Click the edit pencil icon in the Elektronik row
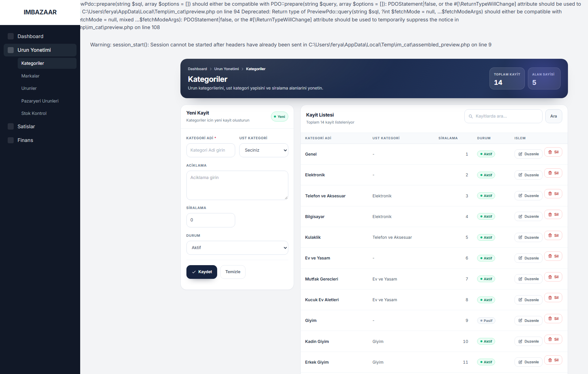Image resolution: width=588 pixels, height=374 pixels. click(x=521, y=175)
